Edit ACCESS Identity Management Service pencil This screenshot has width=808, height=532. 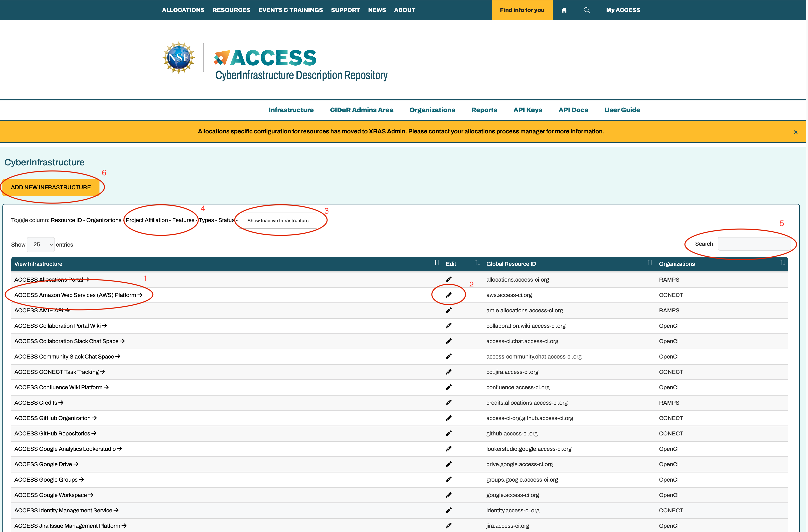(x=449, y=510)
